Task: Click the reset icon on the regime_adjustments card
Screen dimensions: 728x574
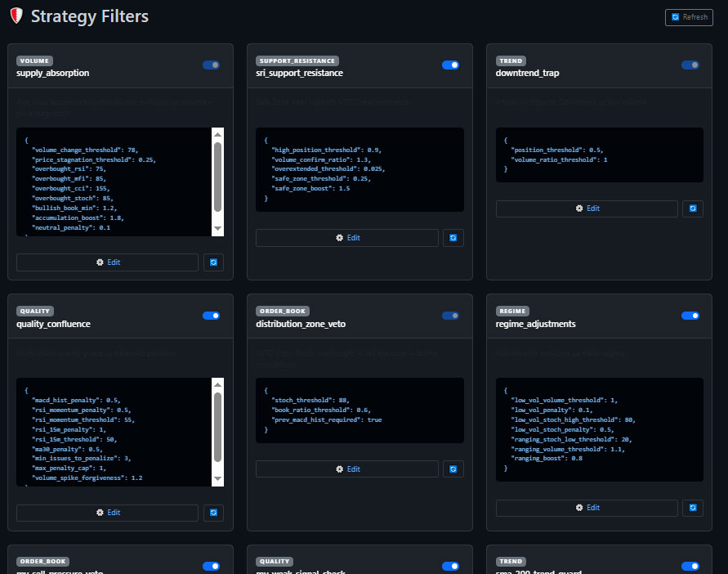Action: pos(693,507)
